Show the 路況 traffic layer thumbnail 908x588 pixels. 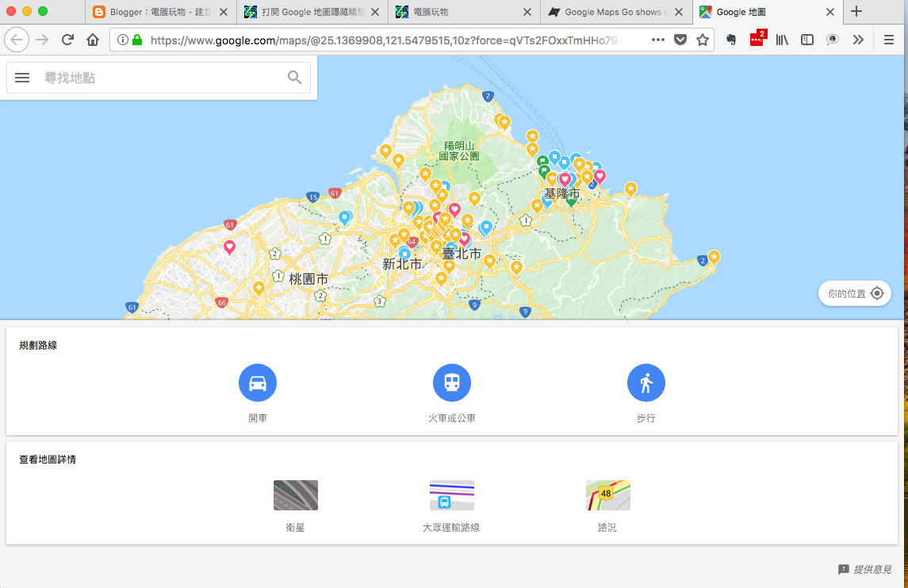point(608,495)
